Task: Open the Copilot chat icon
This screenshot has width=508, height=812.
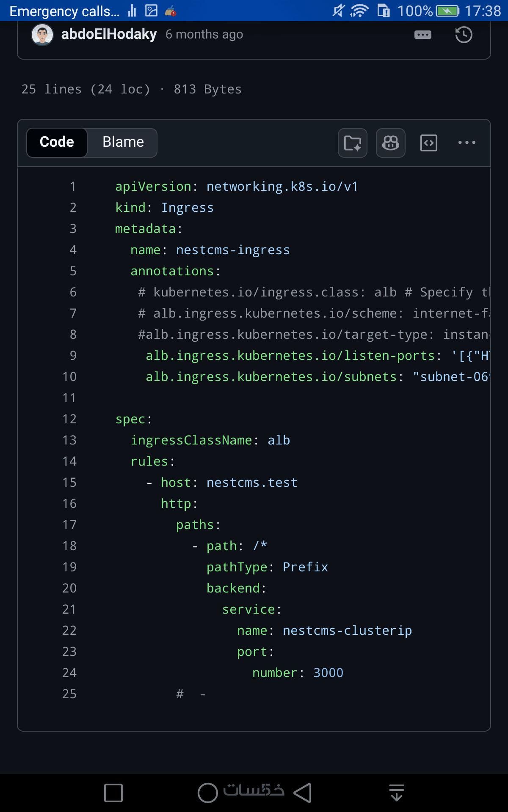Action: click(390, 143)
